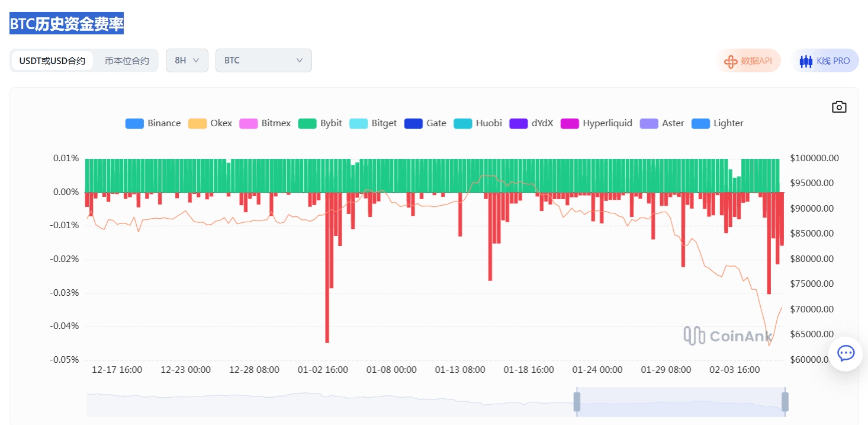Click right handle of zoom range slider
Image resolution: width=868 pixels, height=425 pixels.
coord(785,402)
